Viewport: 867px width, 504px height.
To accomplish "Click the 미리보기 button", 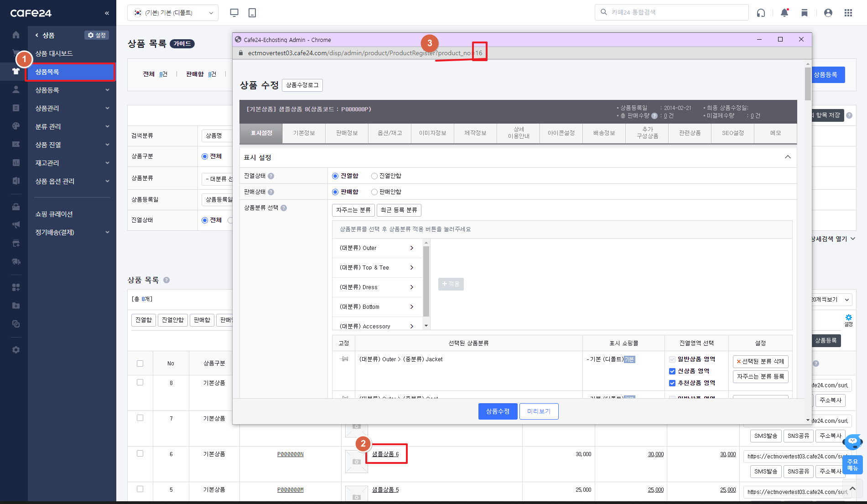I will click(x=539, y=411).
